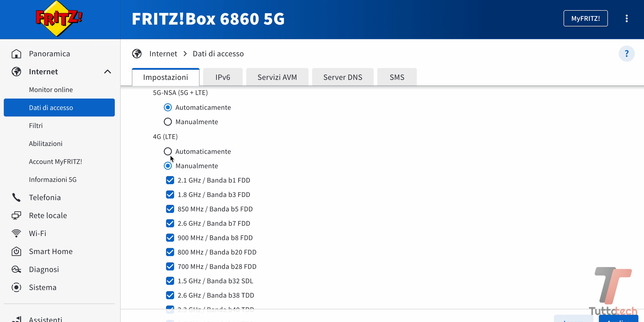Uncheck 900 MHz / Banda b8 FDD

[x=170, y=238]
